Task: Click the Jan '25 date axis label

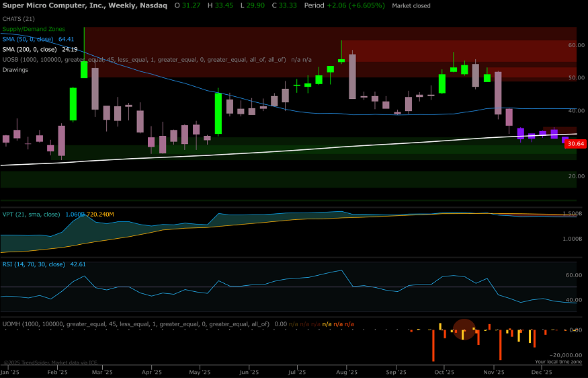Action: pyautogui.click(x=10, y=372)
